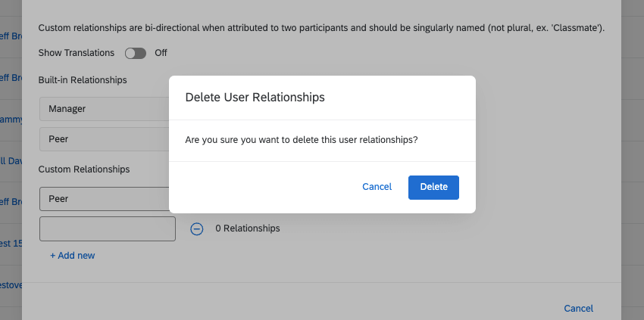Click the Delete User Relationships dialog title
This screenshot has width=644, height=320.
[255, 98]
